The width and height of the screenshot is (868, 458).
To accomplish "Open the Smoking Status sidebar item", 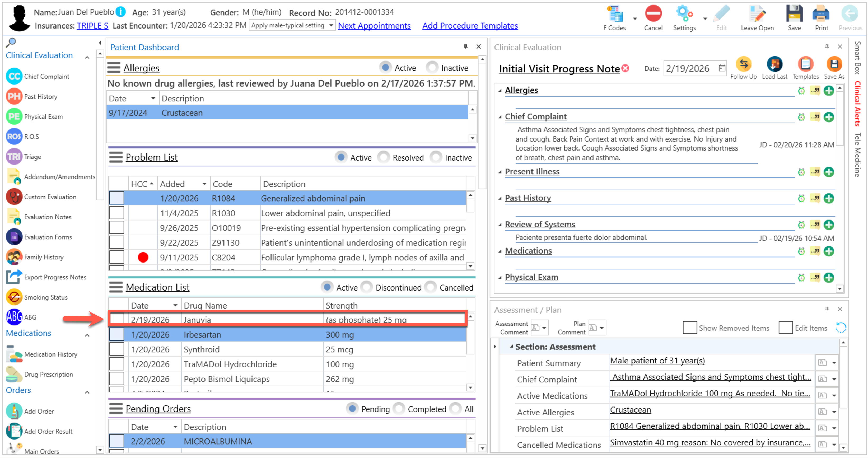I will (45, 297).
